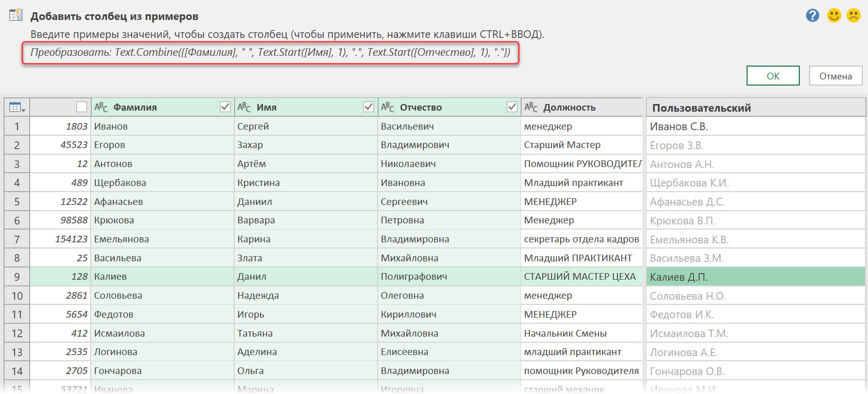Confirm with the OK button
Viewport: 868px width, 394px height.
coord(773,76)
